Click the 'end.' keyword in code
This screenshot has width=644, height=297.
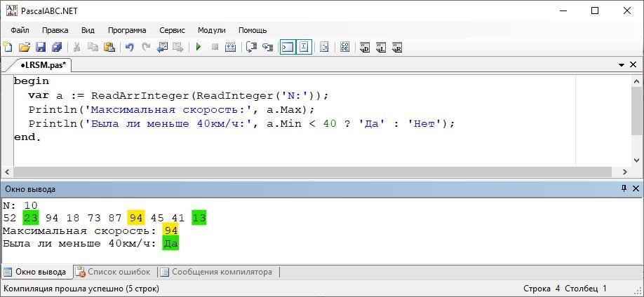tap(27, 137)
